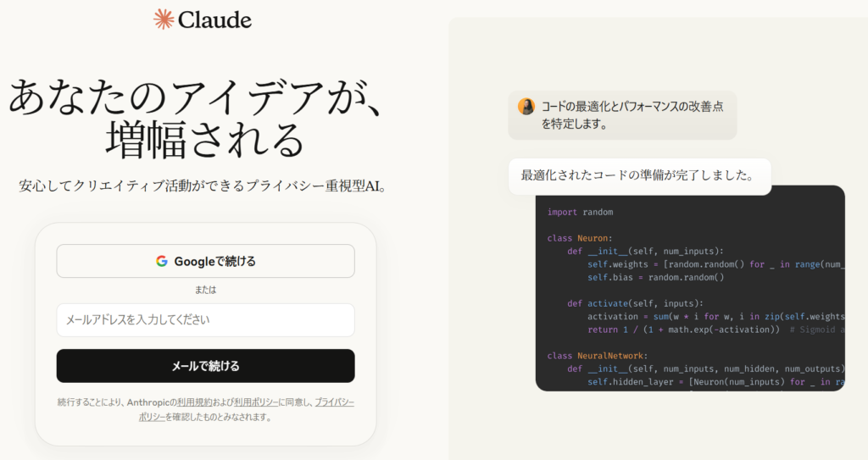The height and width of the screenshot is (460, 868).
Task: Click the heading あなたのアイデアが、
Action: click(197, 97)
